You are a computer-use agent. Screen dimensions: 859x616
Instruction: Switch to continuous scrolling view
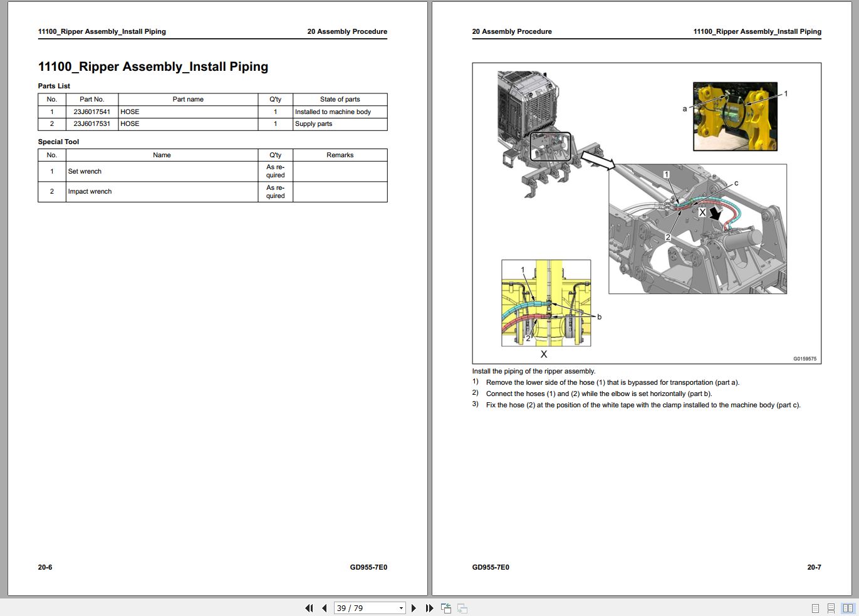831,608
